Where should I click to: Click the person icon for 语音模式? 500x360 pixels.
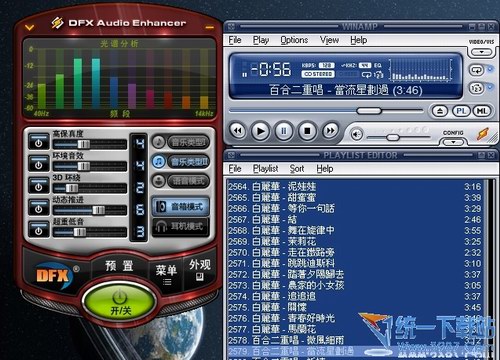click(159, 181)
